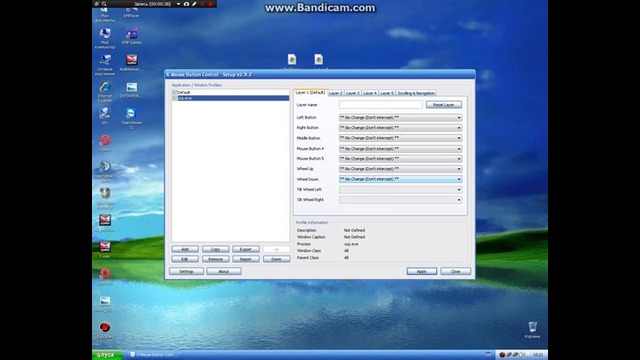Open the Recycle Bin on desktop
This screenshot has height=360, width=640.
tap(532, 330)
